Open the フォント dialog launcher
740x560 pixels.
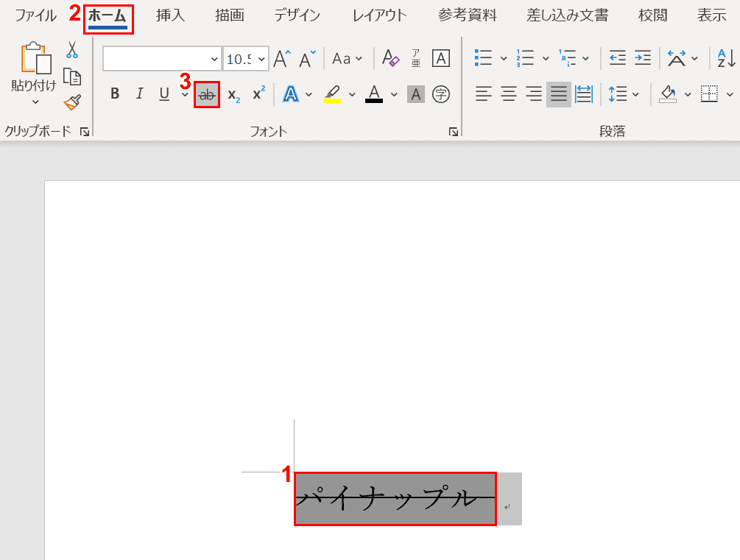pos(454,132)
